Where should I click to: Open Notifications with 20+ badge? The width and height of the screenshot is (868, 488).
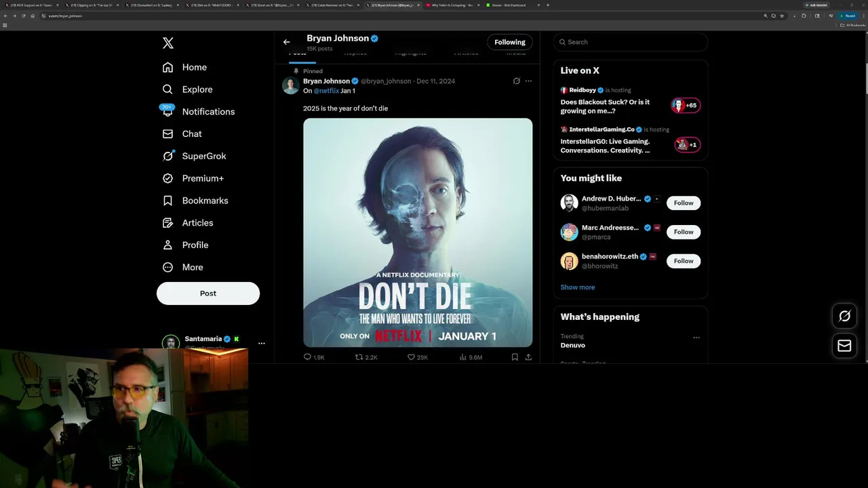click(x=198, y=112)
